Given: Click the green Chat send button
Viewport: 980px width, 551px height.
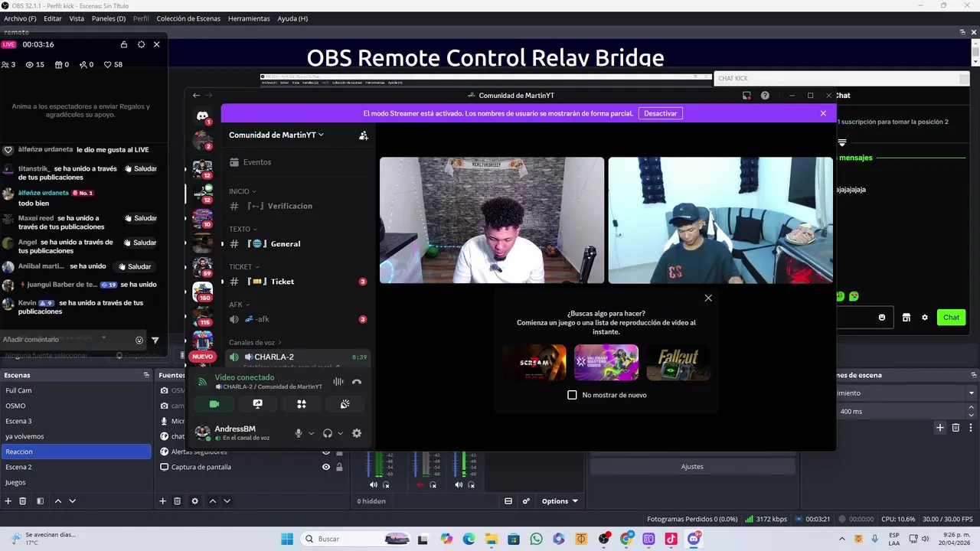Looking at the screenshot, I should (x=951, y=318).
